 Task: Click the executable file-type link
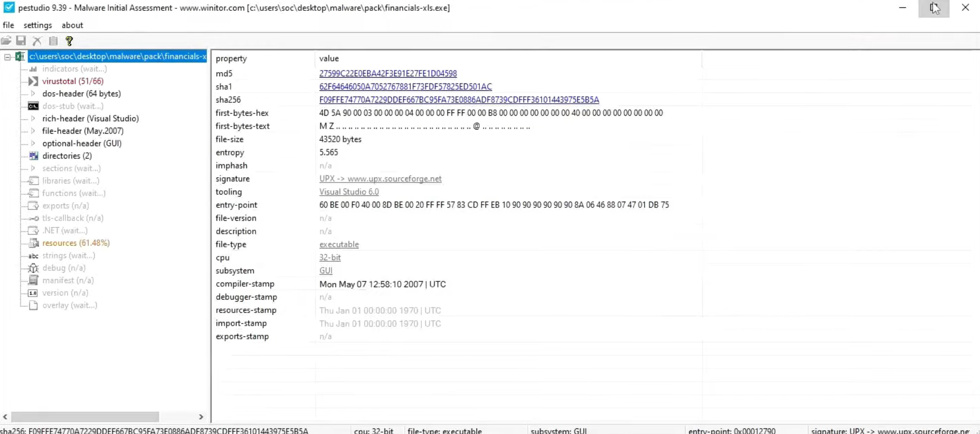pyautogui.click(x=339, y=244)
